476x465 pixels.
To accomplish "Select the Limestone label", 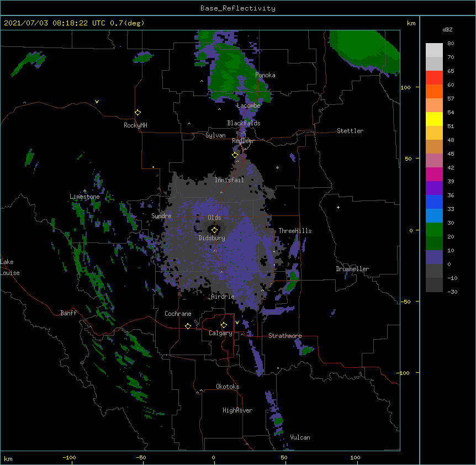I will pos(84,197).
